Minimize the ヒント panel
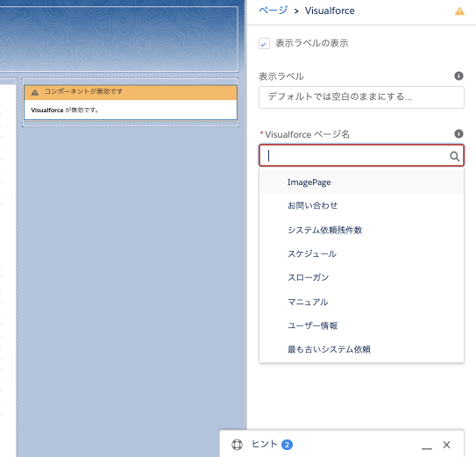476x457 pixels. pyautogui.click(x=427, y=448)
